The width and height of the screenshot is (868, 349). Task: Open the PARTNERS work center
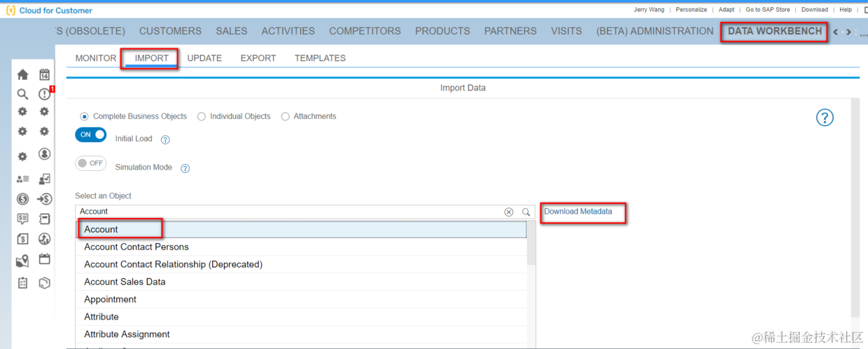coord(510,31)
